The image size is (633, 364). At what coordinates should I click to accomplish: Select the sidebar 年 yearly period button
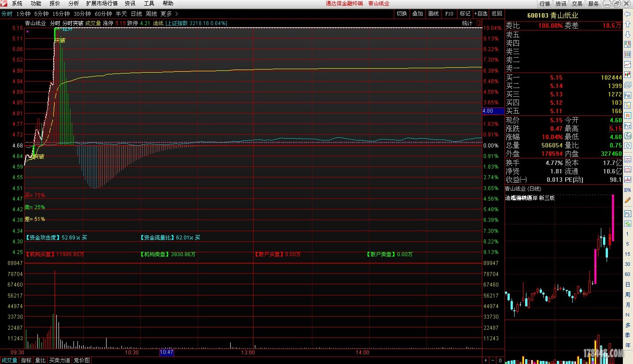[628, 345]
